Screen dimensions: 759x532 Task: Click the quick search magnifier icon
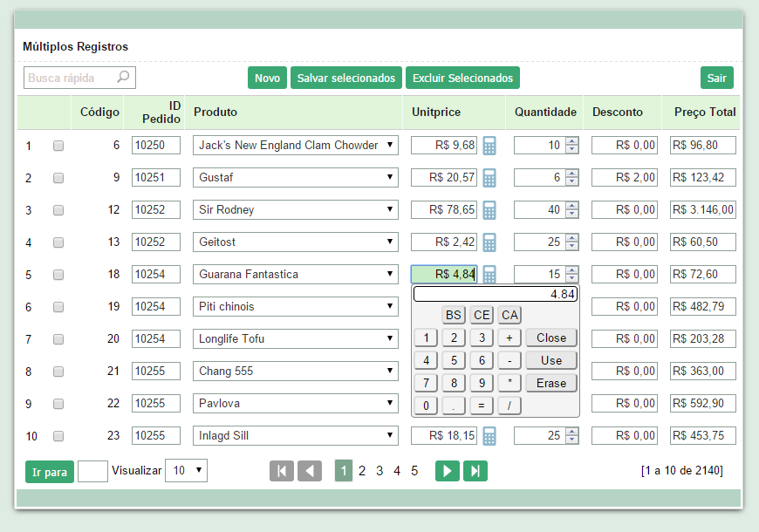[124, 78]
